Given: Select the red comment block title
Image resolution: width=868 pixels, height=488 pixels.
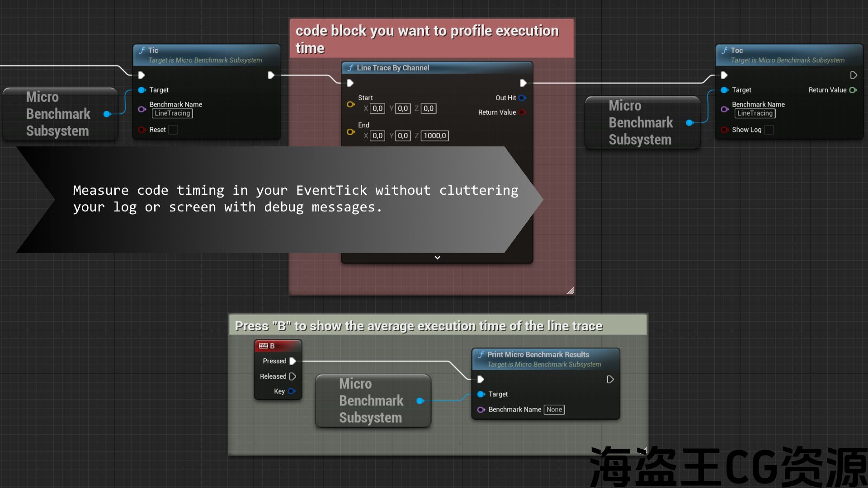Looking at the screenshot, I should pyautogui.click(x=427, y=39).
